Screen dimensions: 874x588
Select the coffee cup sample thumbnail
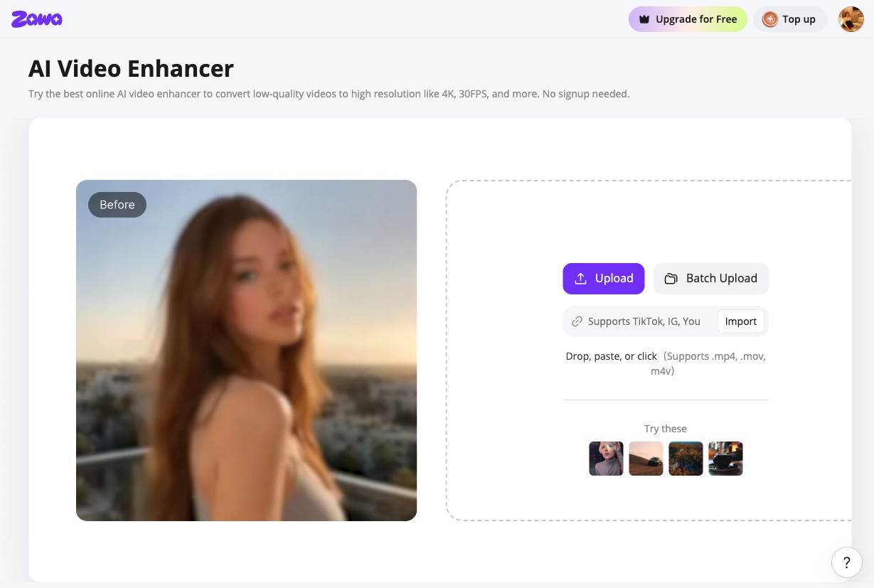click(725, 459)
